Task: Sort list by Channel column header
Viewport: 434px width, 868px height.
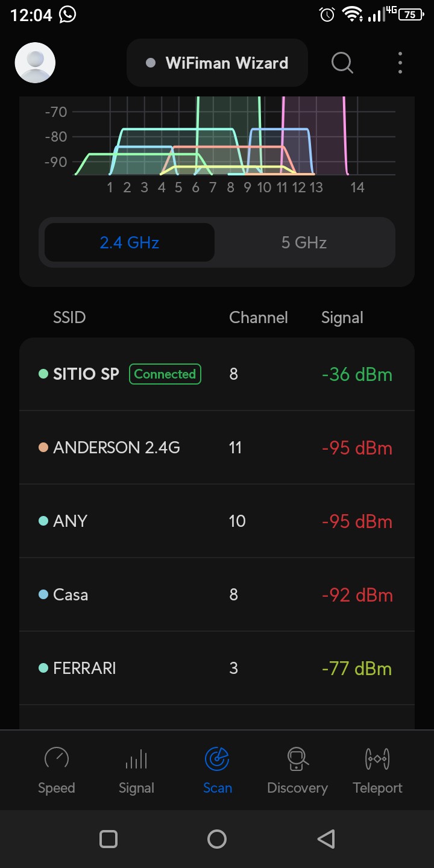Action: coord(259,318)
